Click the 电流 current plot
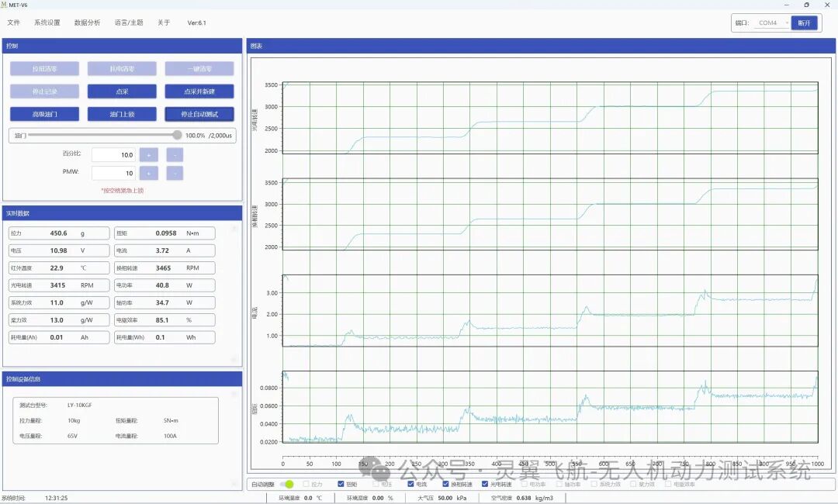 (550, 310)
